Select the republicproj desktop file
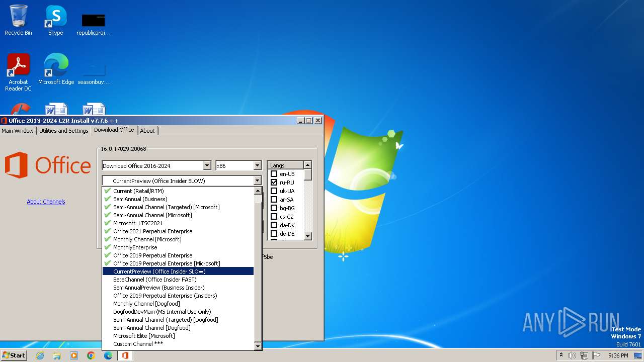Viewport: 644px width, 362px height. coord(94,23)
